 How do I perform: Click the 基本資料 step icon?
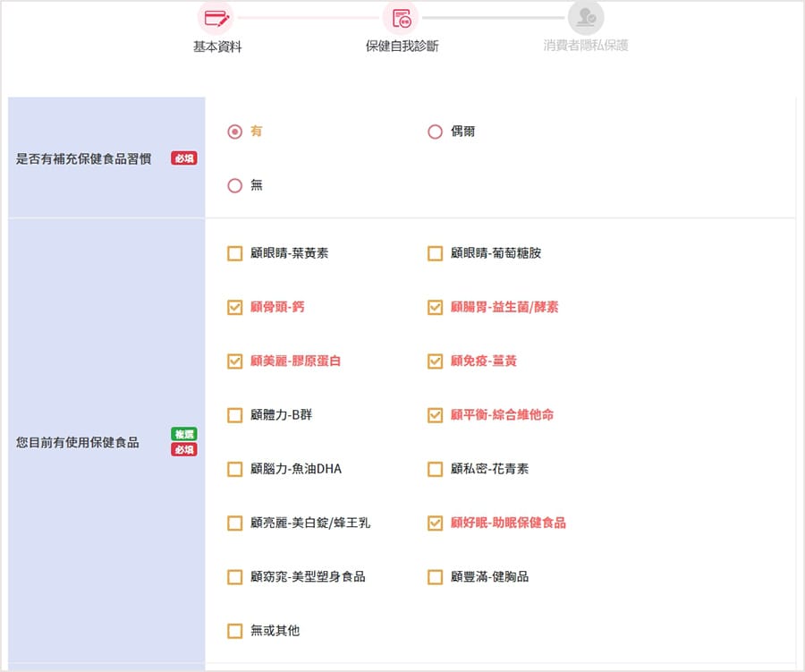click(x=216, y=18)
